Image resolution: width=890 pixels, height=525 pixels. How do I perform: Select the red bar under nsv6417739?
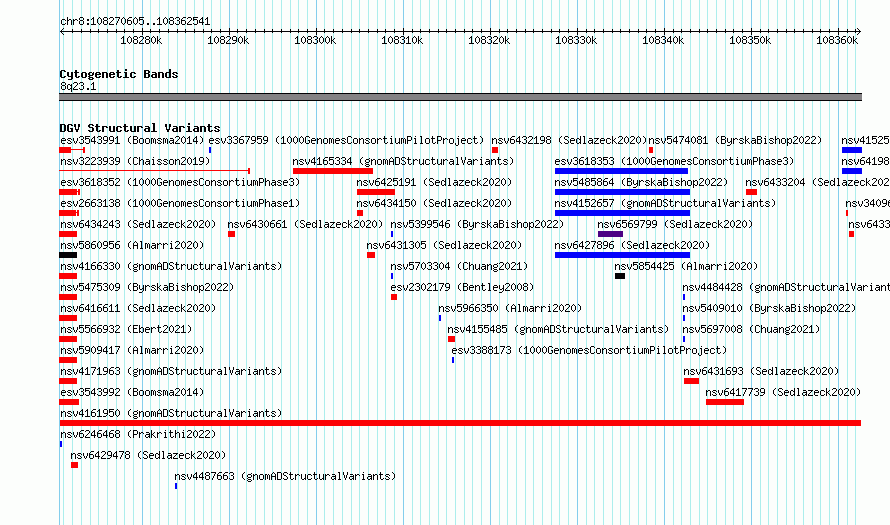(x=725, y=402)
